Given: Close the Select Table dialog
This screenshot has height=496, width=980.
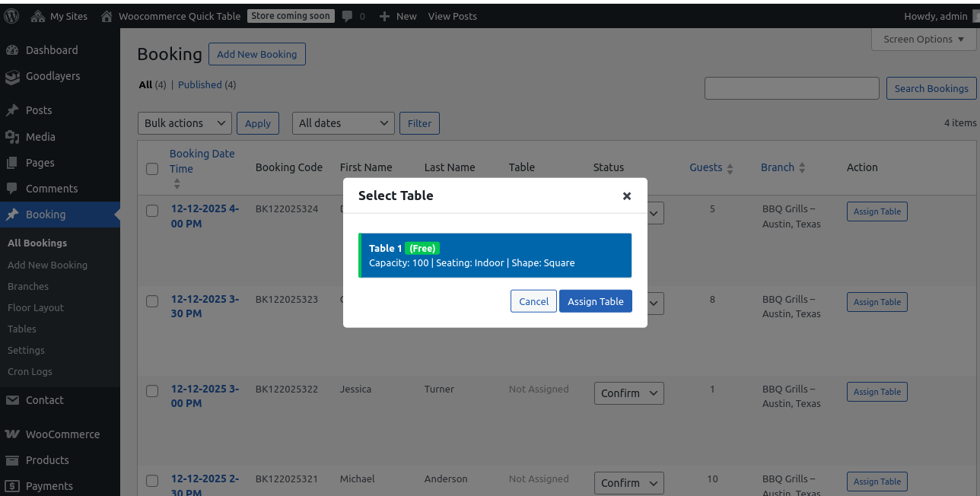Looking at the screenshot, I should [x=627, y=196].
